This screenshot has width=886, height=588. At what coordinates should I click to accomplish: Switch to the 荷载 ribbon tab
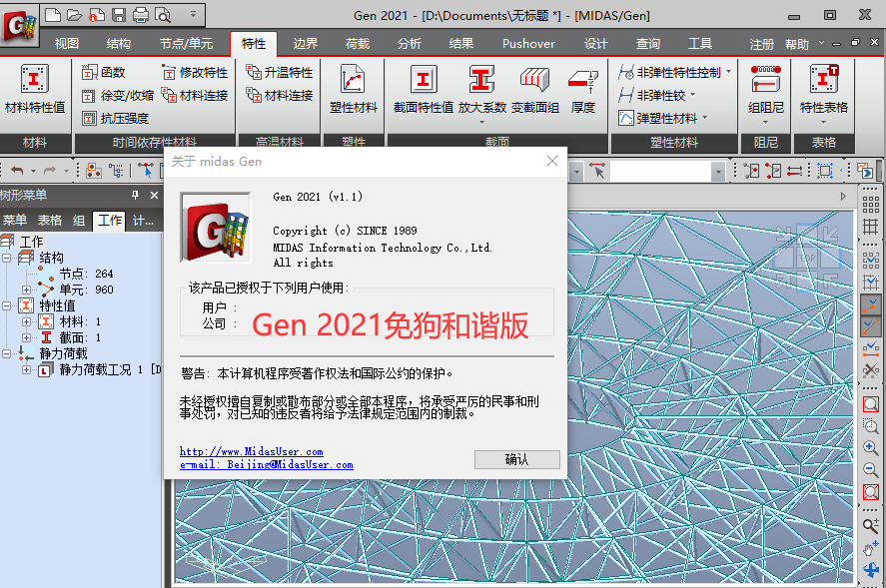pos(358,44)
